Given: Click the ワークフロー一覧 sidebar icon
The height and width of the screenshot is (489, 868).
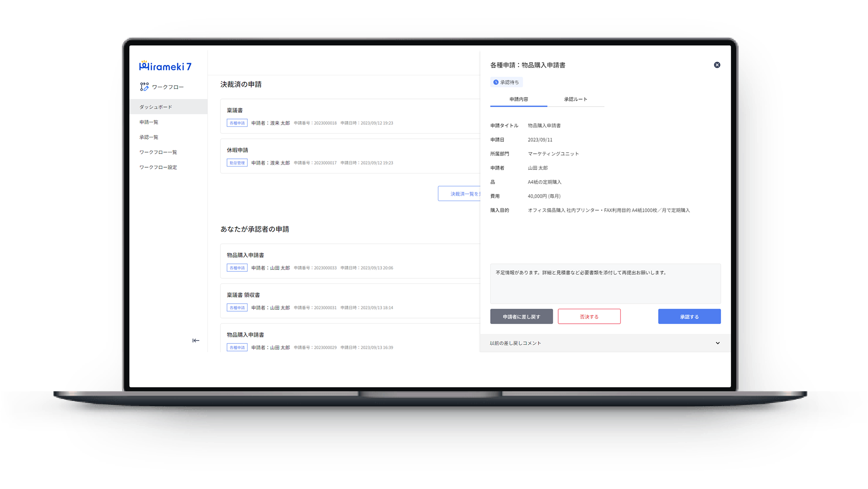Looking at the screenshot, I should click(159, 152).
